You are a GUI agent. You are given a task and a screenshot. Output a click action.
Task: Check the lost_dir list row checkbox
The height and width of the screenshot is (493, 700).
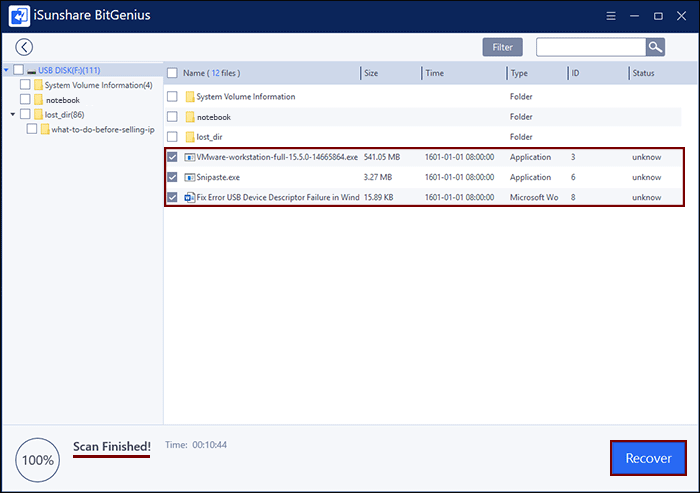click(x=172, y=137)
